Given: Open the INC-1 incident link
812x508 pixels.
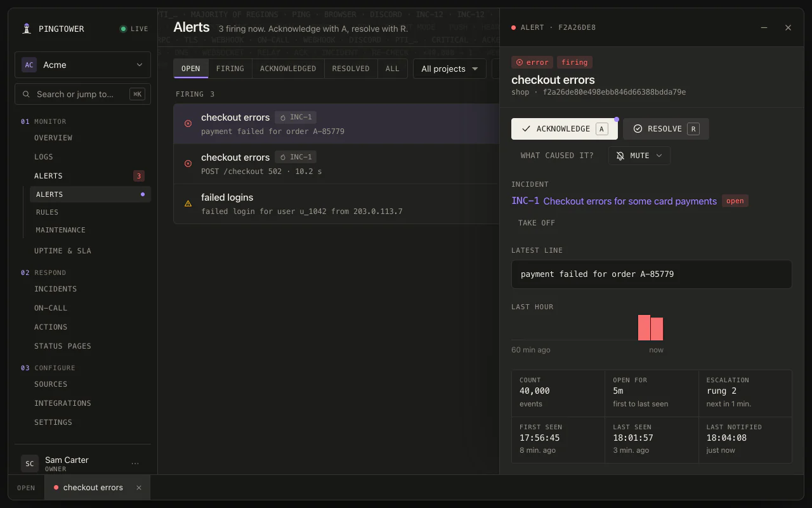Looking at the screenshot, I should (x=614, y=201).
